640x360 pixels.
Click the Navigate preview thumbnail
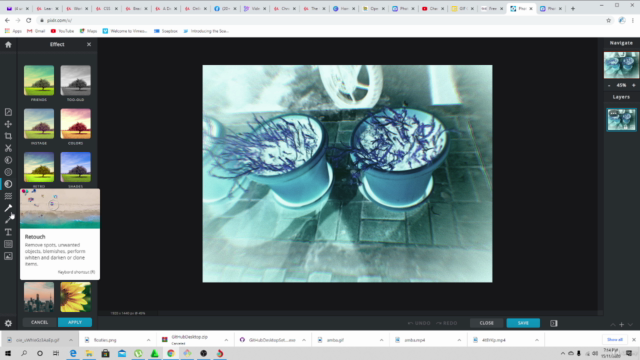(621, 65)
